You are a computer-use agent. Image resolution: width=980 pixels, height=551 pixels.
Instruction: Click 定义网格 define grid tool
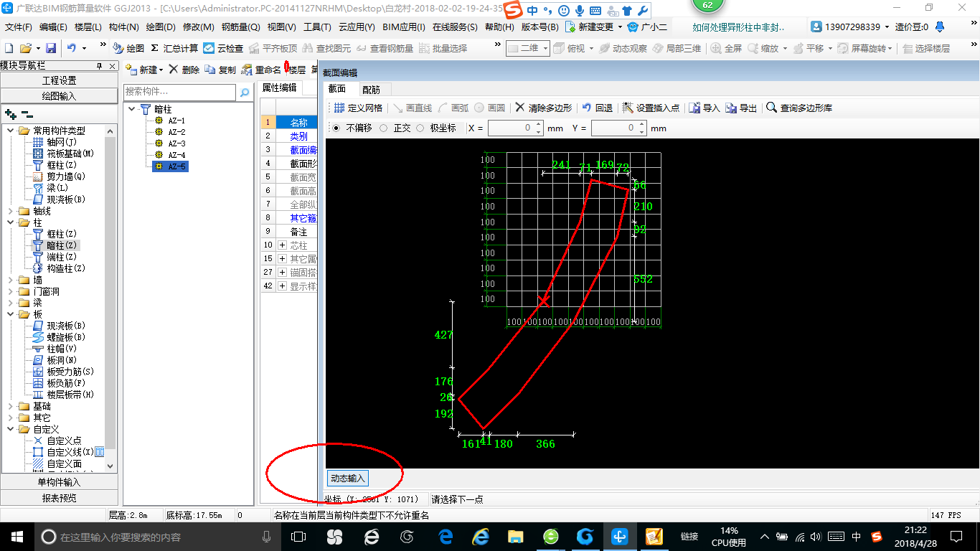click(358, 108)
